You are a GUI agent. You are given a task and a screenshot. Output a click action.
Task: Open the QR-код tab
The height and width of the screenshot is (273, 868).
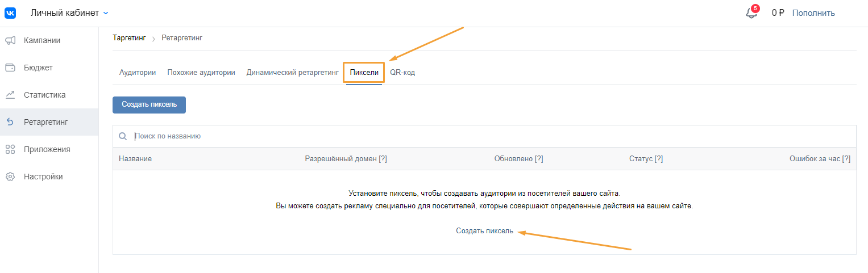pyautogui.click(x=402, y=73)
